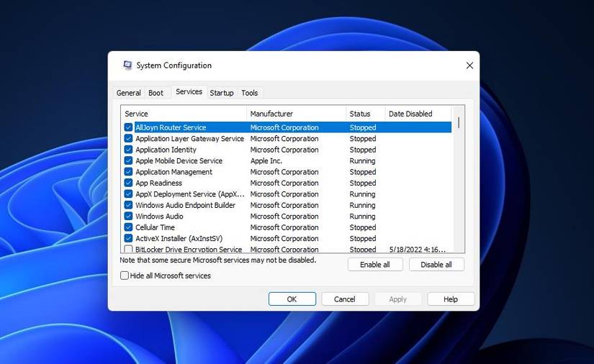Open the Tools tab
594x364 pixels.
(250, 93)
